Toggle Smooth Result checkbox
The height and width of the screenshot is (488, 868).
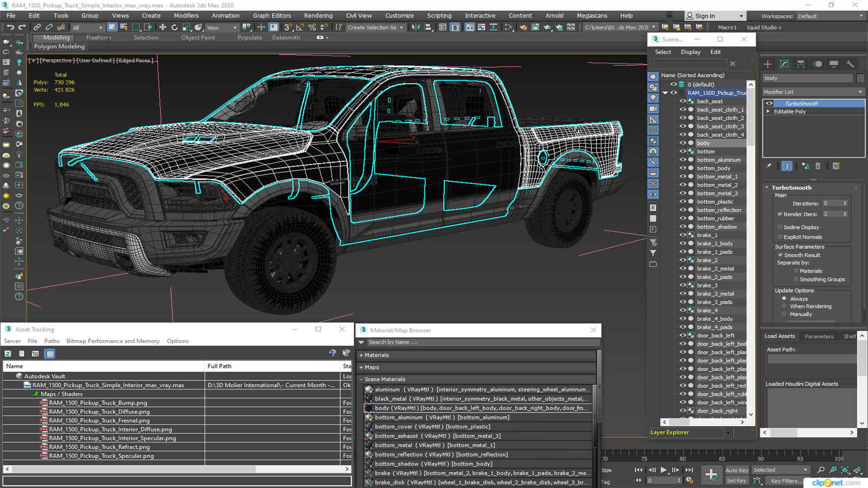tap(780, 255)
